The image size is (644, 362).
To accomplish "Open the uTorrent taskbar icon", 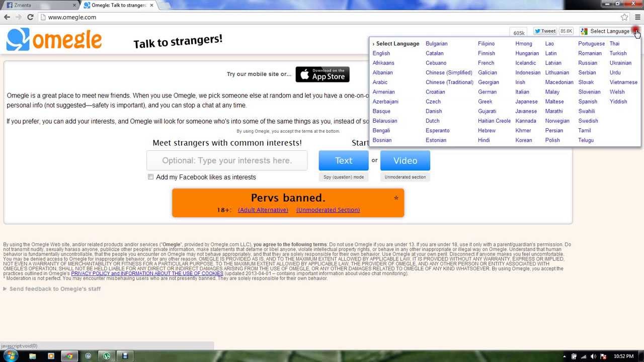I will click(x=107, y=356).
